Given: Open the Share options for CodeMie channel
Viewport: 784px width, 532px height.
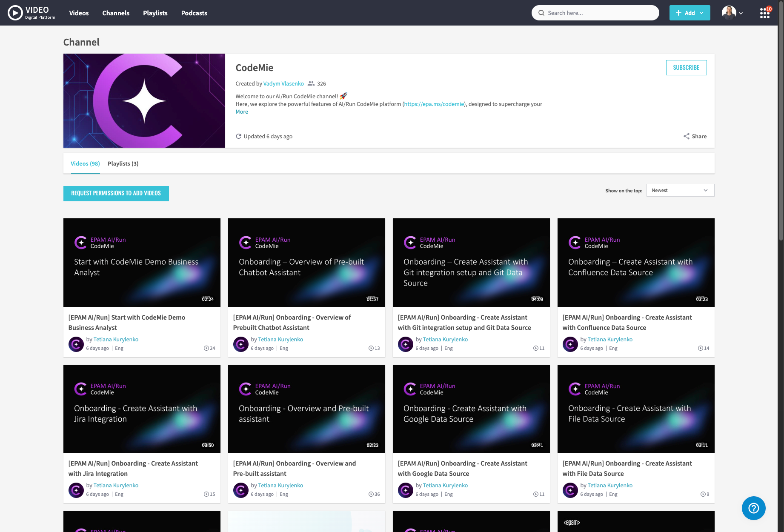Looking at the screenshot, I should click(695, 136).
